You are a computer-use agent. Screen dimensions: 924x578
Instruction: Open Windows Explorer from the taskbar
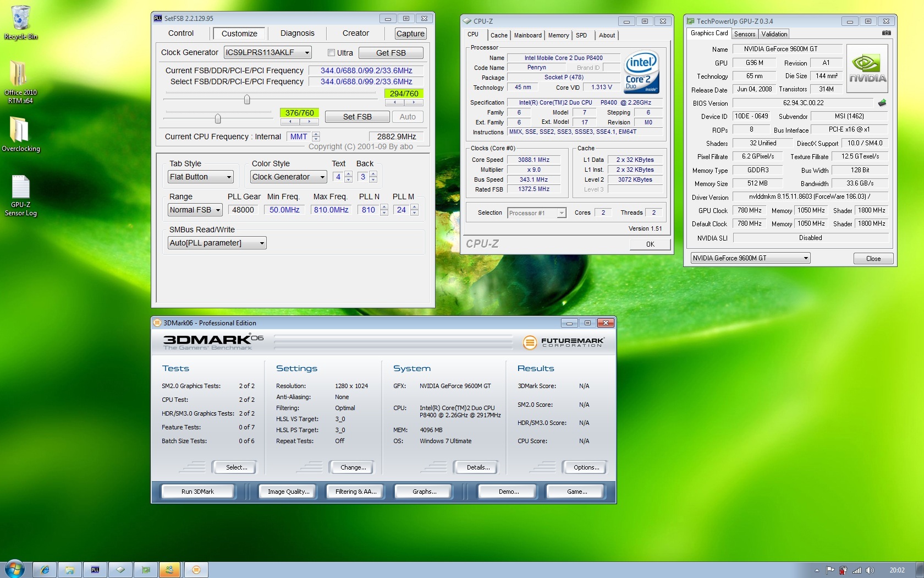click(70, 570)
